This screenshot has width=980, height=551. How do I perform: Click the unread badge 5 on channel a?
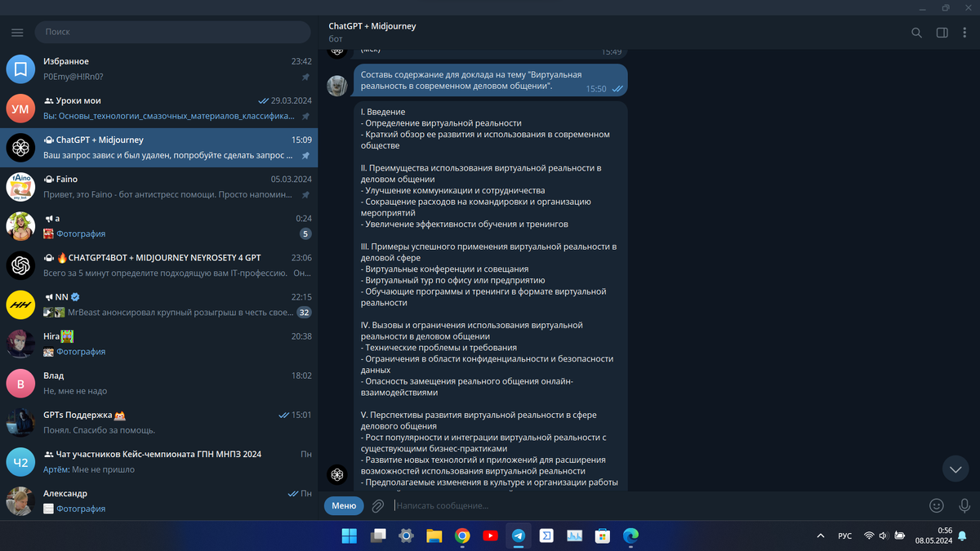pyautogui.click(x=305, y=234)
